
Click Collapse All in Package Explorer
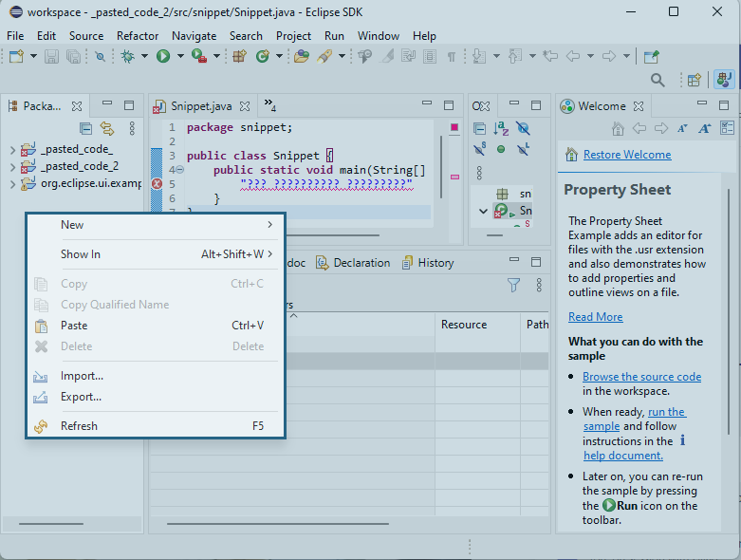coord(86,128)
